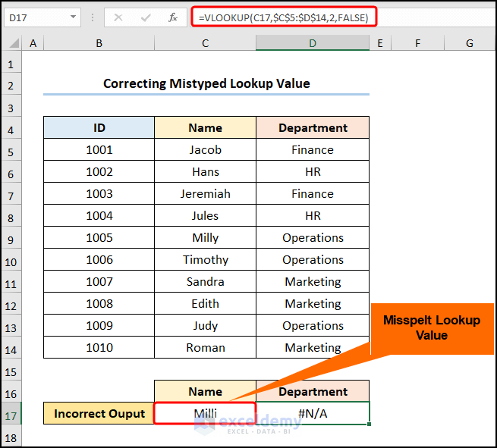Select cell containing Sandra
This screenshot has height=448, width=497.
pos(205,281)
